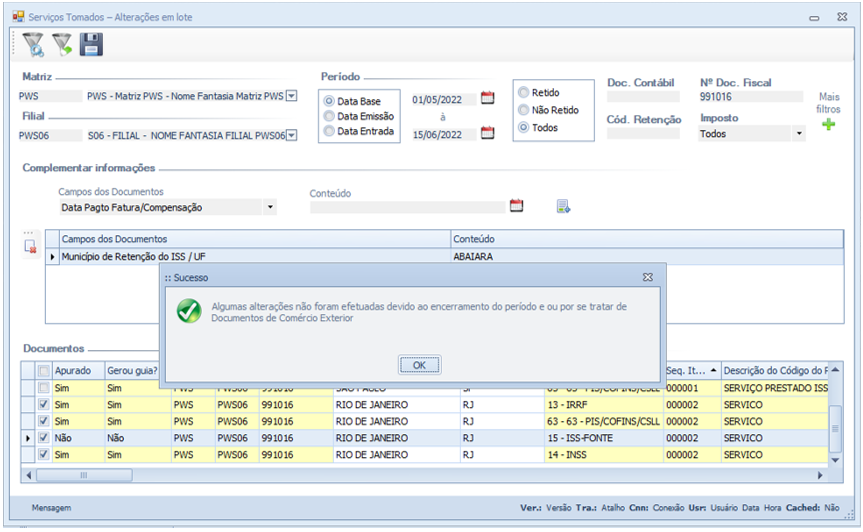Click the add content icon next to Conteúdo

click(564, 206)
